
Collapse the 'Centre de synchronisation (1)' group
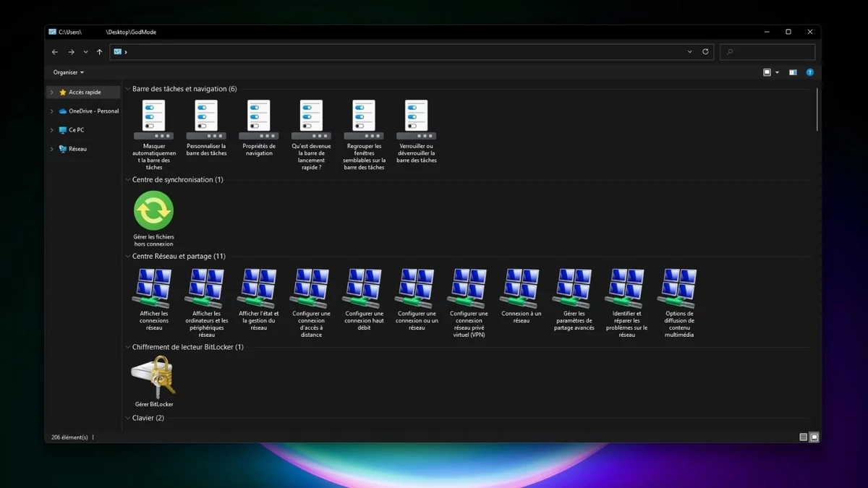[128, 179]
